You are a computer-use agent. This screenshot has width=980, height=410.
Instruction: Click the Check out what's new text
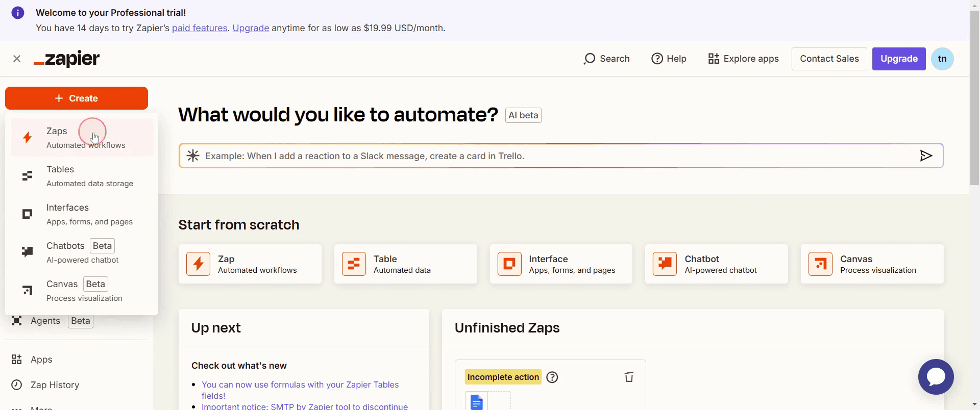(239, 366)
